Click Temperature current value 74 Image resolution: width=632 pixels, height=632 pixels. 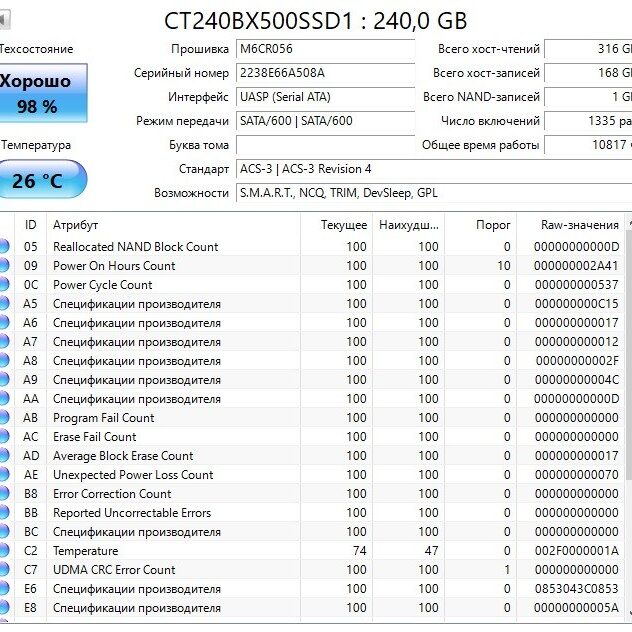(359, 551)
